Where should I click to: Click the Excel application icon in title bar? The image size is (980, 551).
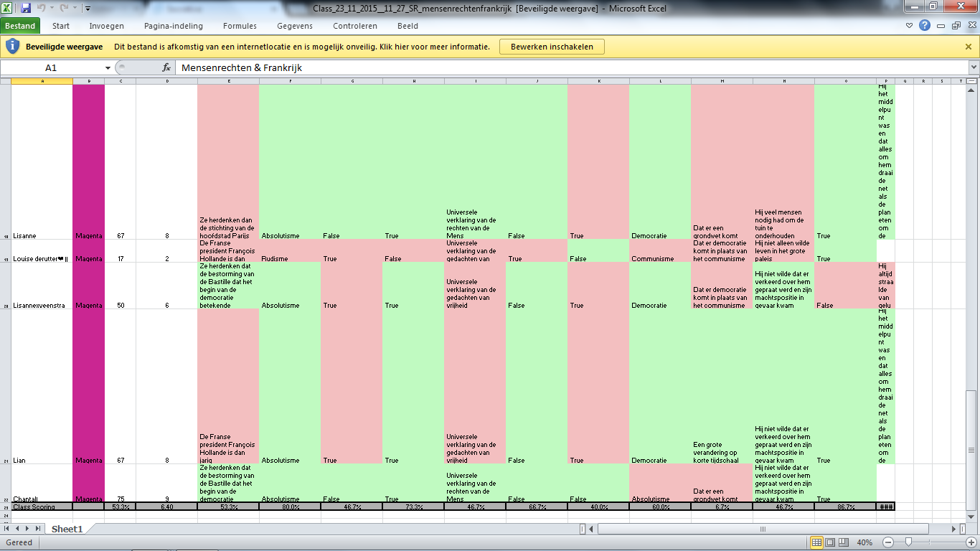coord(9,9)
